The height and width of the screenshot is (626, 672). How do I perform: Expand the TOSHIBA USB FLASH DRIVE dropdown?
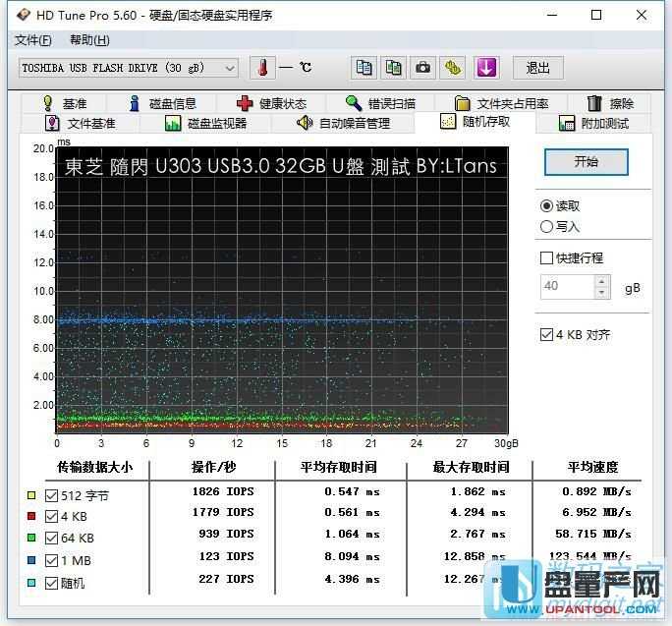[x=230, y=68]
